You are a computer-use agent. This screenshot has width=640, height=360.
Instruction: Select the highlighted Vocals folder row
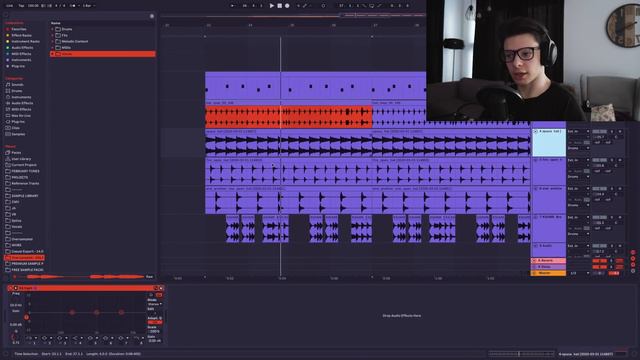(x=102, y=54)
